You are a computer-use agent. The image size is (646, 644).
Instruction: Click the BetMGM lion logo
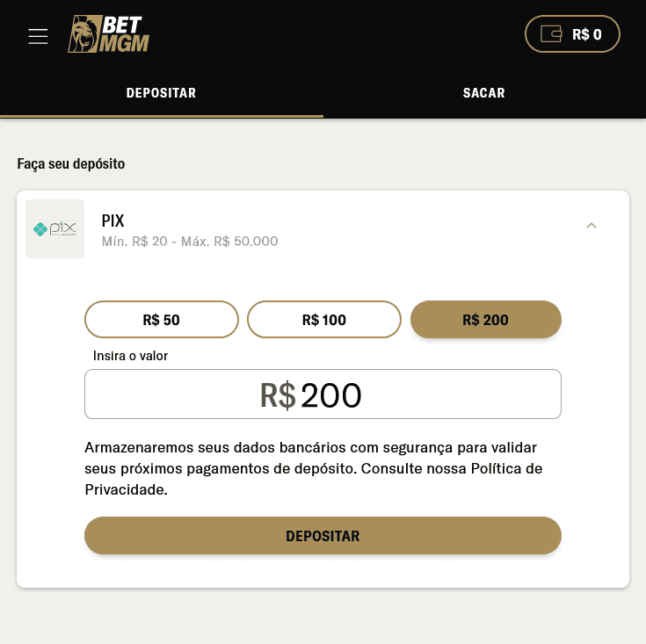tap(109, 34)
